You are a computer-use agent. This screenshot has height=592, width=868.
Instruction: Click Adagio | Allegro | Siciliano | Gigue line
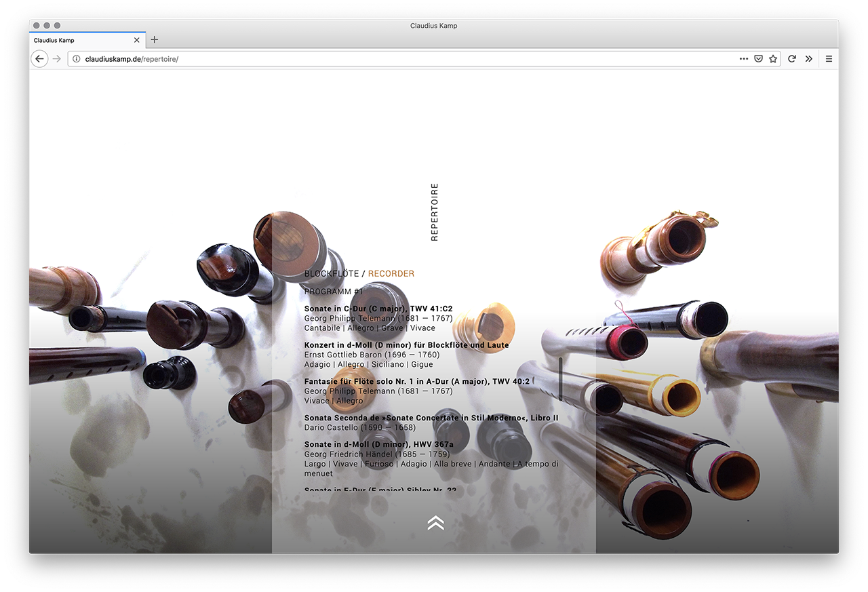click(369, 364)
